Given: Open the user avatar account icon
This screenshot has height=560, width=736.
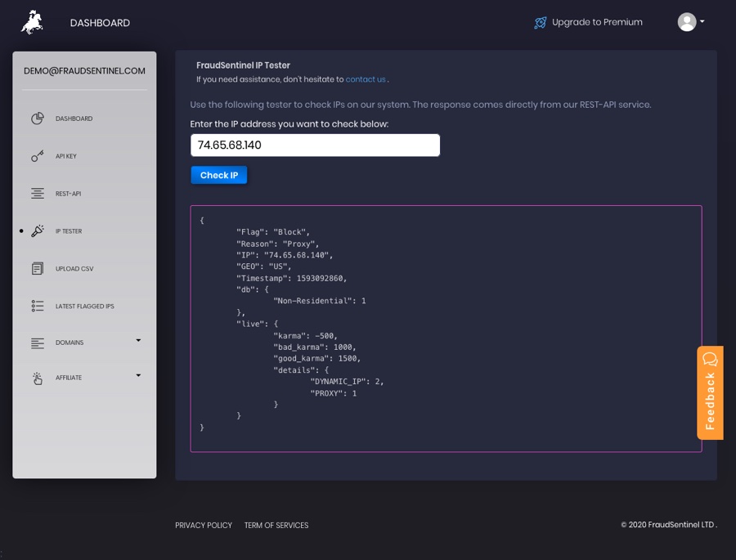Looking at the screenshot, I should (687, 21).
